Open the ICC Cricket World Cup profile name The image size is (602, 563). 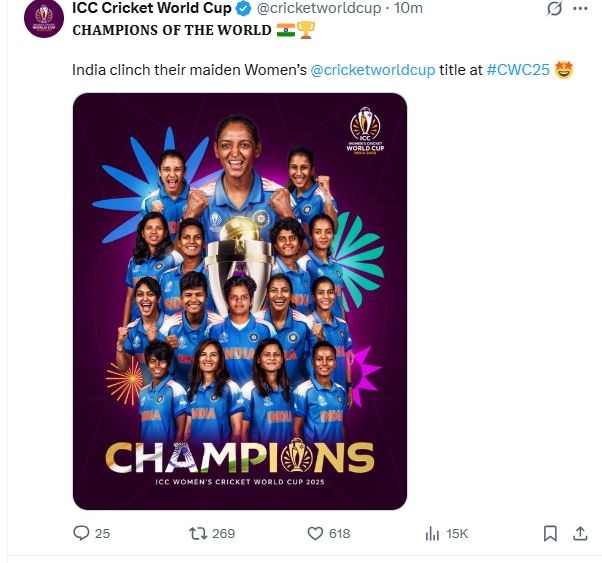click(152, 9)
